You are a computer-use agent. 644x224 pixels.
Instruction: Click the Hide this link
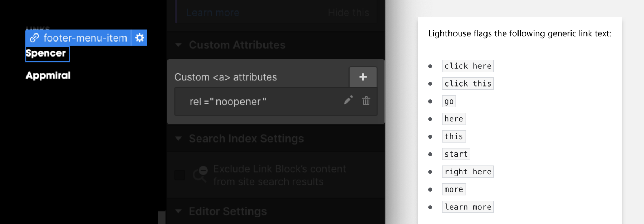(348, 13)
